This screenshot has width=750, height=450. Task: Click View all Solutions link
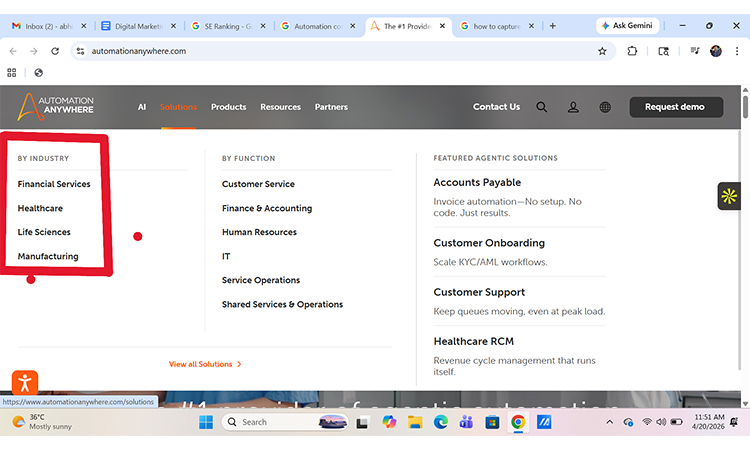[x=205, y=364]
